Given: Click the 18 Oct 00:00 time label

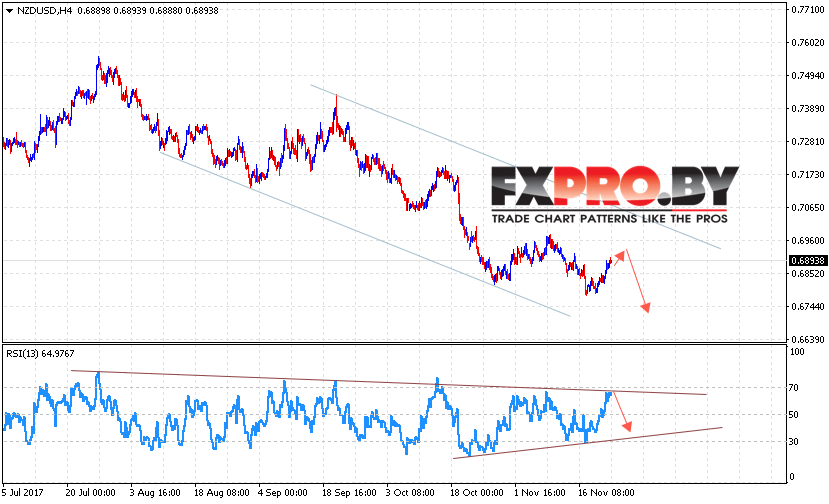Looking at the screenshot, I should [477, 493].
